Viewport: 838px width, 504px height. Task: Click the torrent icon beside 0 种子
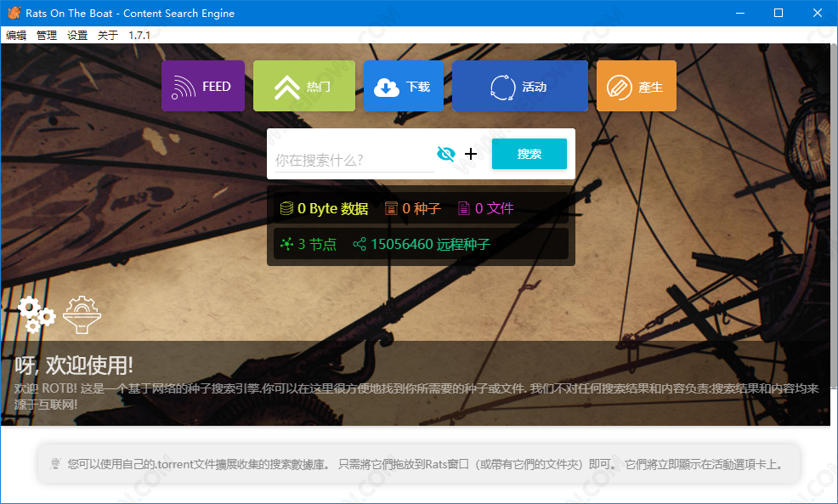(x=391, y=208)
